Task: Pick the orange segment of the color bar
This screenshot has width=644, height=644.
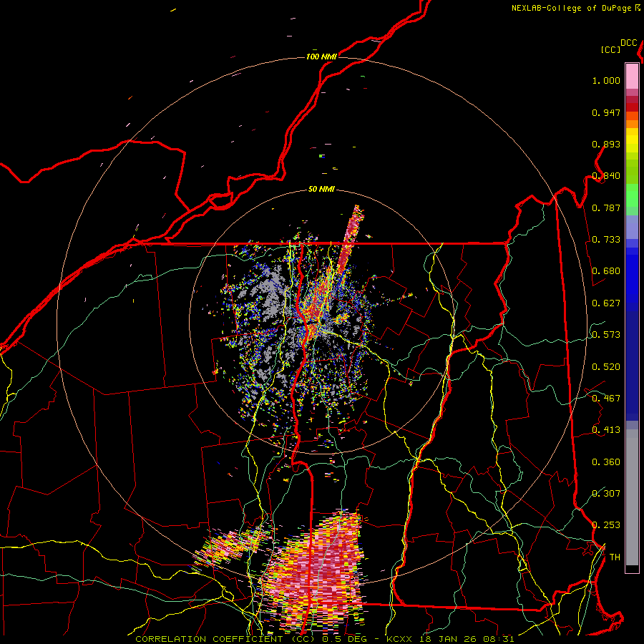Action: pos(632,124)
